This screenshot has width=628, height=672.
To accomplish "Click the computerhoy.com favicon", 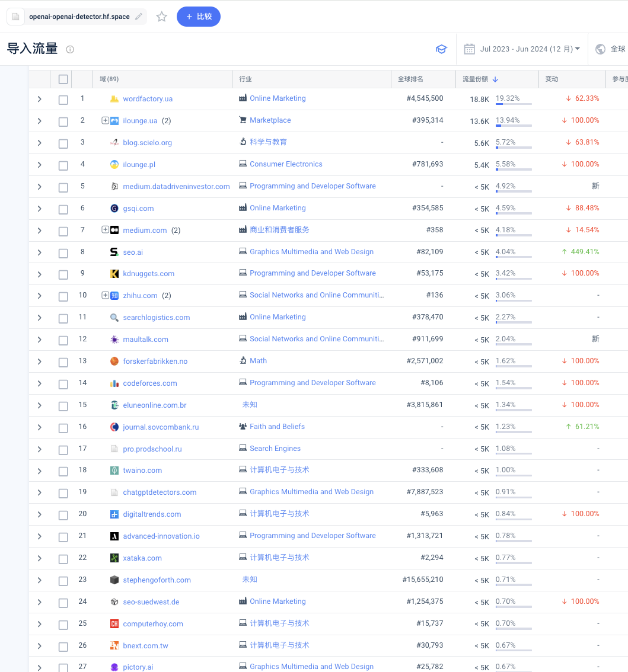I will 114,623.
